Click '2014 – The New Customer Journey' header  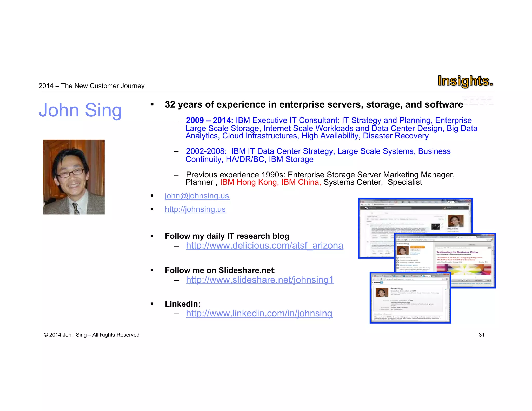point(91,86)
